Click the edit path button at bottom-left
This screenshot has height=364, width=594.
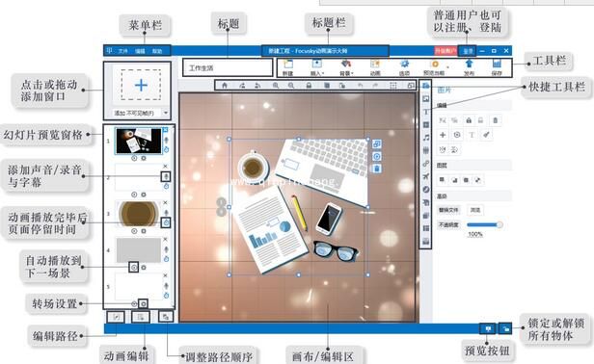(116, 317)
